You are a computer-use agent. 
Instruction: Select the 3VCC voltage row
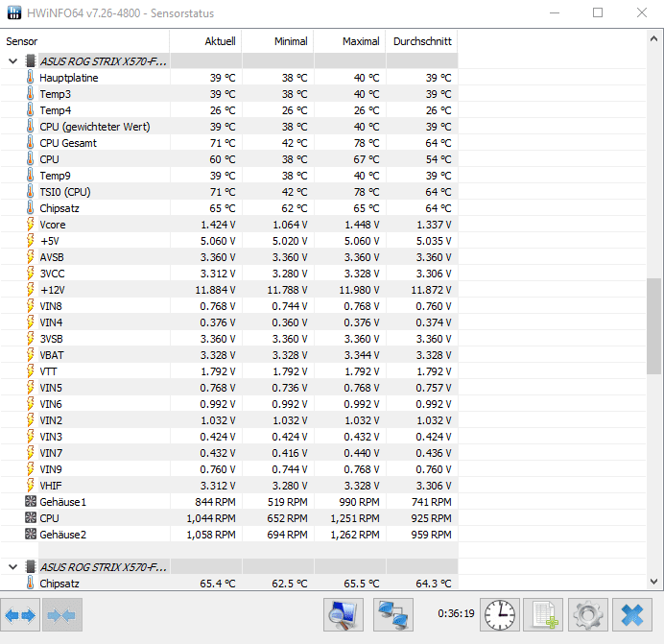coord(228,274)
